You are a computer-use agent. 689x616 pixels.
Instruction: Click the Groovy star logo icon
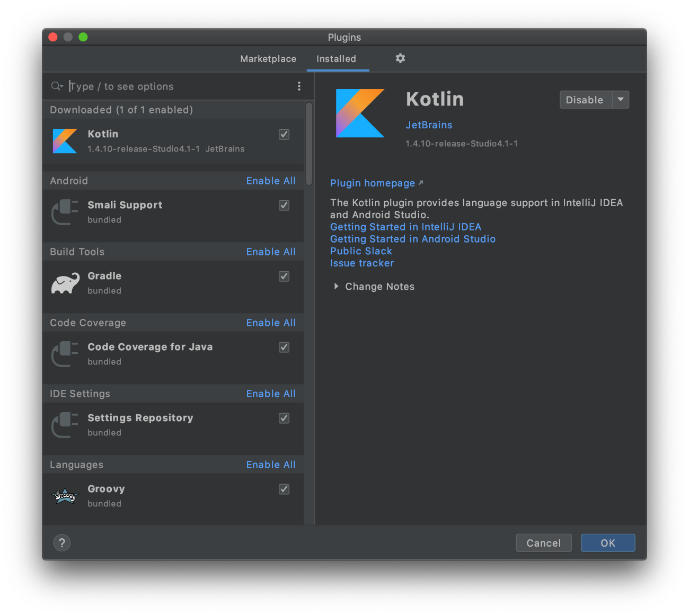pyautogui.click(x=65, y=496)
